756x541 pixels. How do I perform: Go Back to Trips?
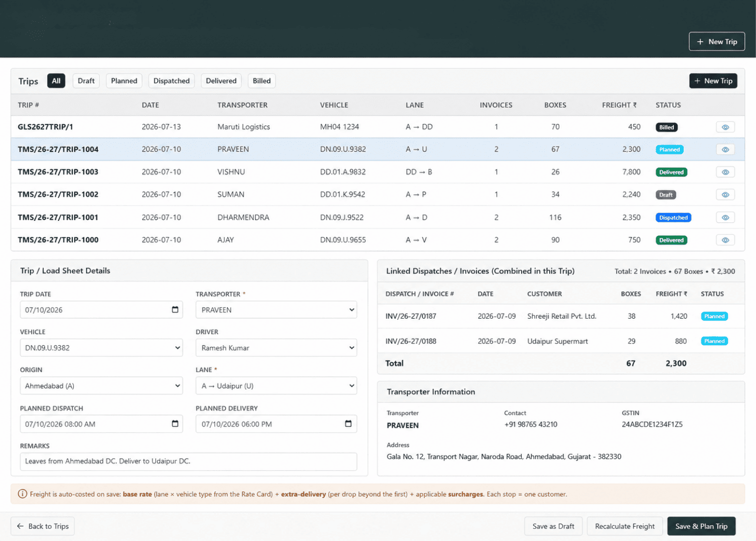pos(43,526)
